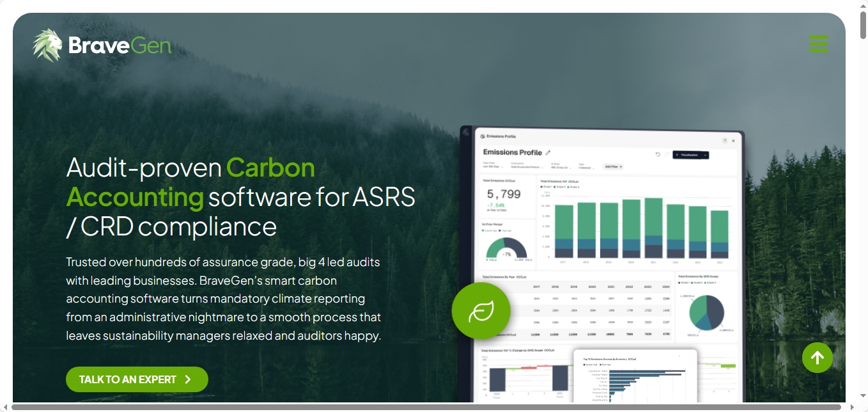
Task: Click the BraveGen lion logo
Action: pos(48,45)
